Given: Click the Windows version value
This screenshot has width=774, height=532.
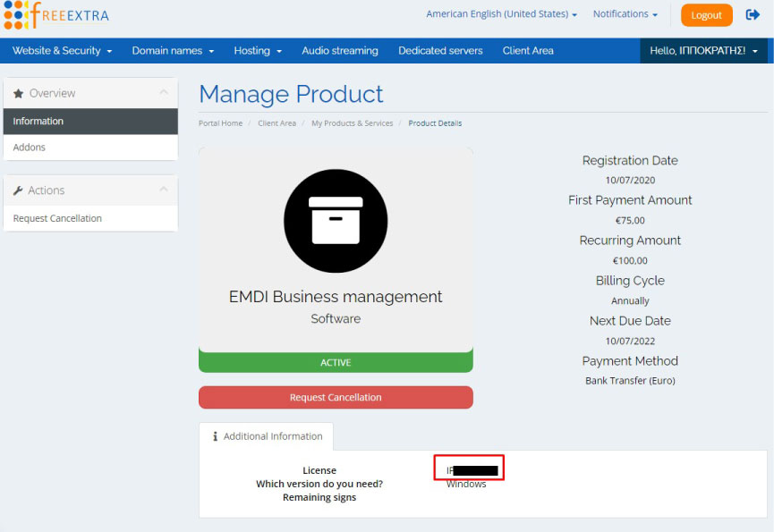Looking at the screenshot, I should tap(466, 485).
